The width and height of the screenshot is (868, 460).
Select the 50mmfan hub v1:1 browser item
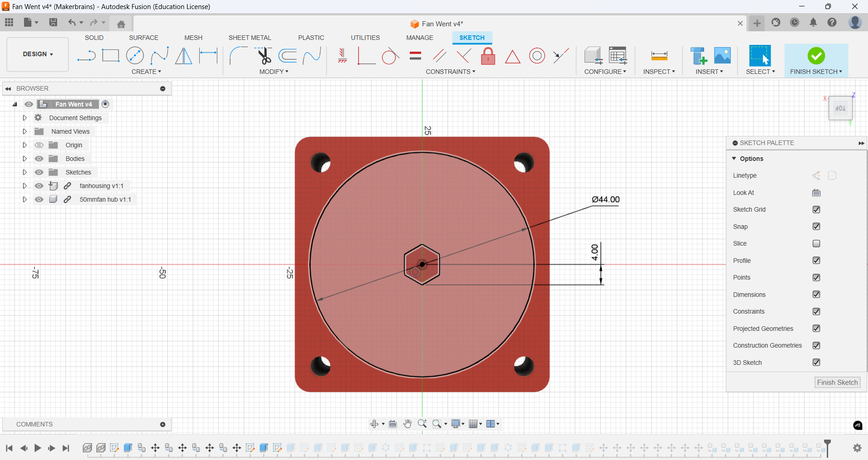pos(105,199)
